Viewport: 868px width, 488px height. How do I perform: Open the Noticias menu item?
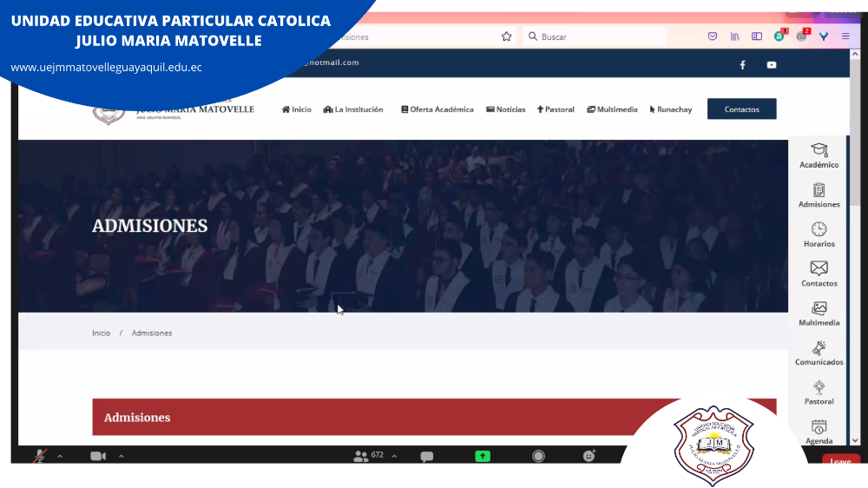[x=505, y=109]
